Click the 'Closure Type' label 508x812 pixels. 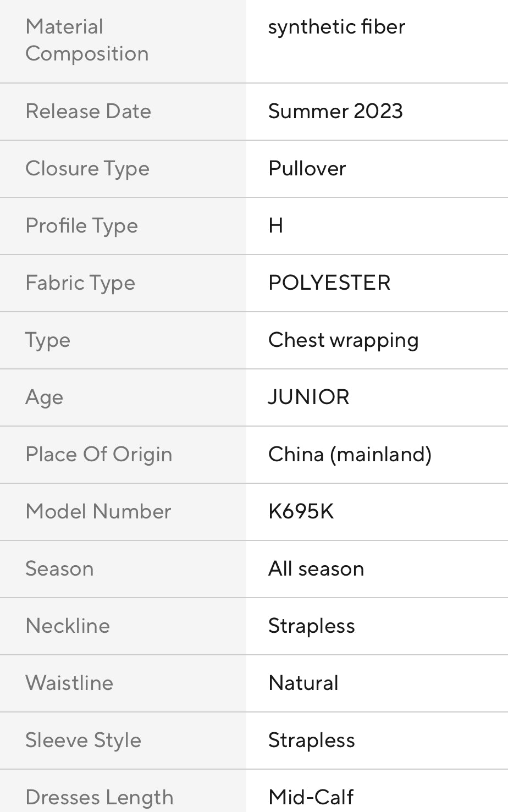point(87,169)
